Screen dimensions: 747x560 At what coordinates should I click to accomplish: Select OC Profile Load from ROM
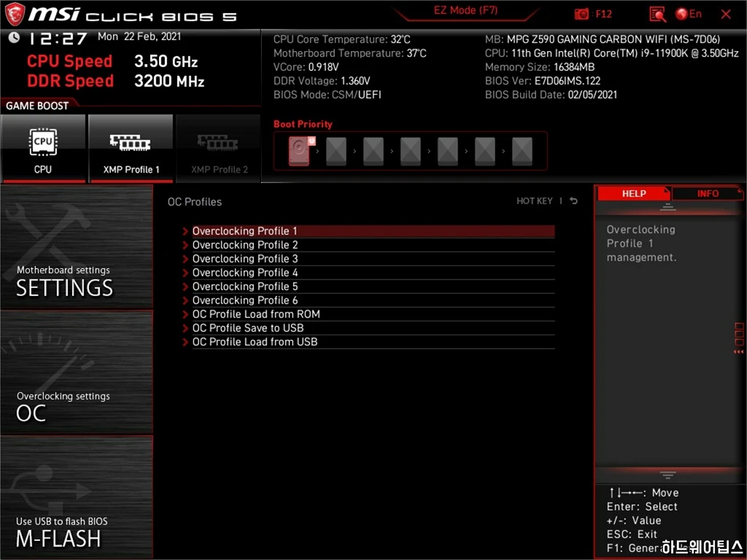coord(373,314)
